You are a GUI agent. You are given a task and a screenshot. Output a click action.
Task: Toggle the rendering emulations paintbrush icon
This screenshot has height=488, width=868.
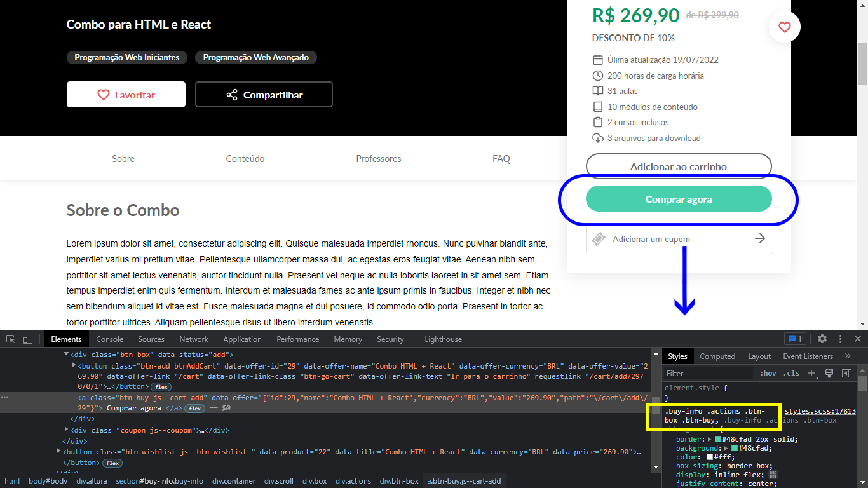point(829,373)
